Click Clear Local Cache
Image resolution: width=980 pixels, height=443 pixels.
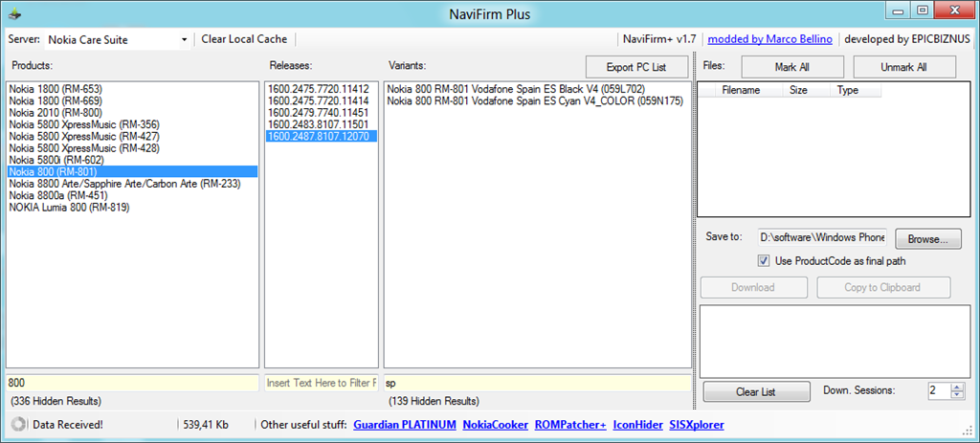(x=243, y=39)
